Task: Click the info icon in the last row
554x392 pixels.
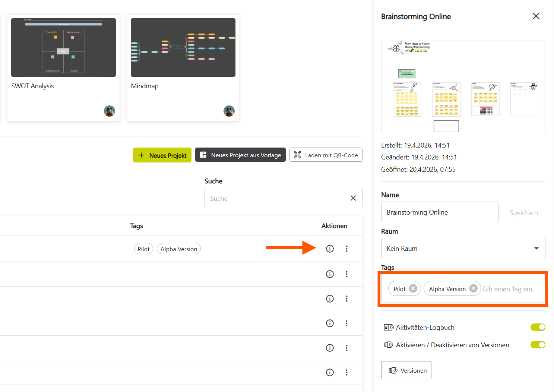Action: tap(330, 372)
